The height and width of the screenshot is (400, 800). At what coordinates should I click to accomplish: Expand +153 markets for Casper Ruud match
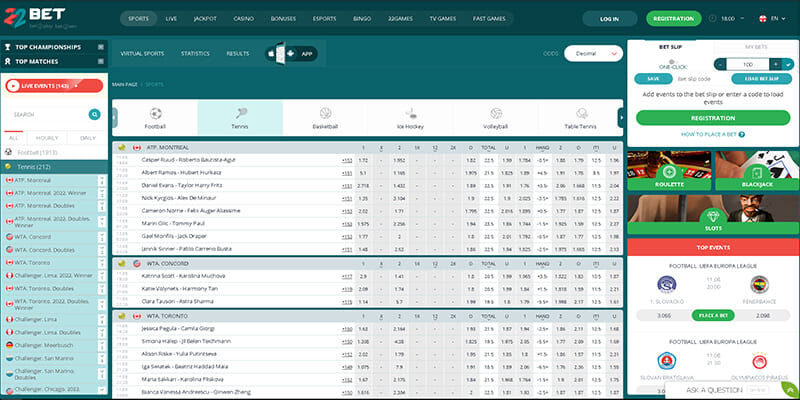point(347,160)
